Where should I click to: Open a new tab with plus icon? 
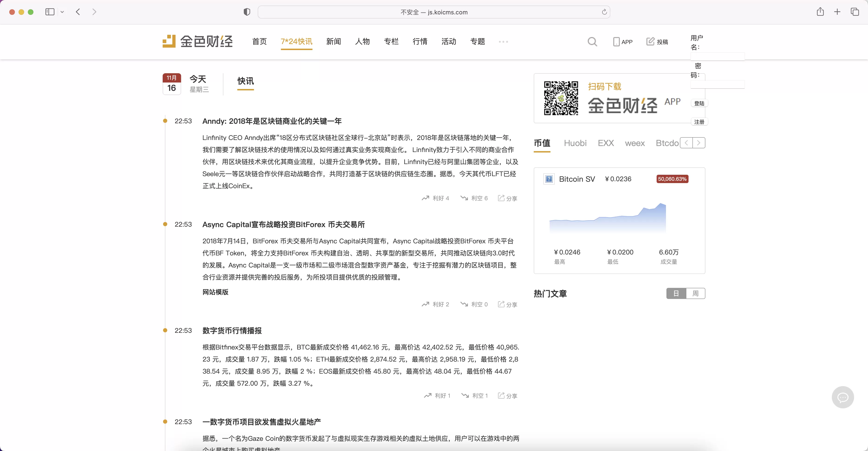coord(837,12)
